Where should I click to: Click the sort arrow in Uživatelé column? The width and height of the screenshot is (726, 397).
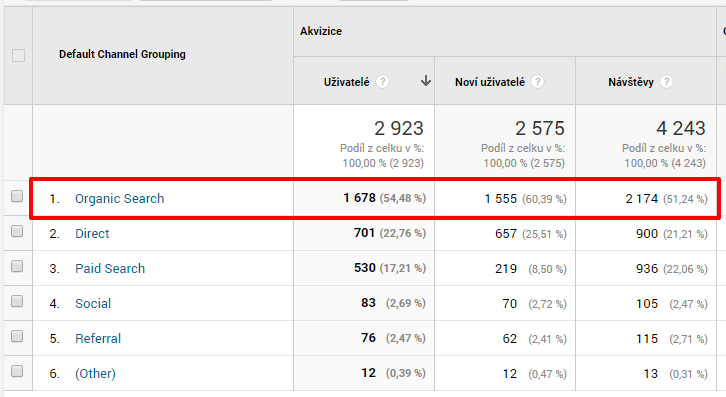point(426,81)
